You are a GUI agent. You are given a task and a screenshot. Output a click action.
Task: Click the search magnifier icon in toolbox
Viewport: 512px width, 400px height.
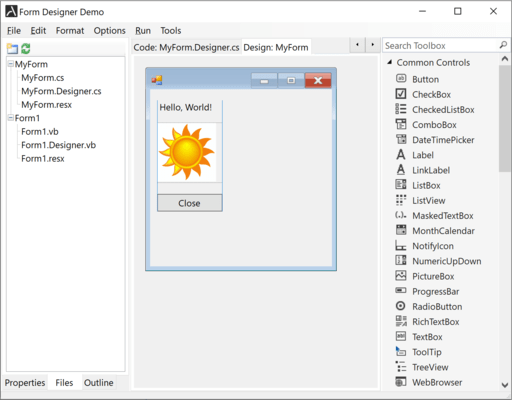click(x=503, y=45)
